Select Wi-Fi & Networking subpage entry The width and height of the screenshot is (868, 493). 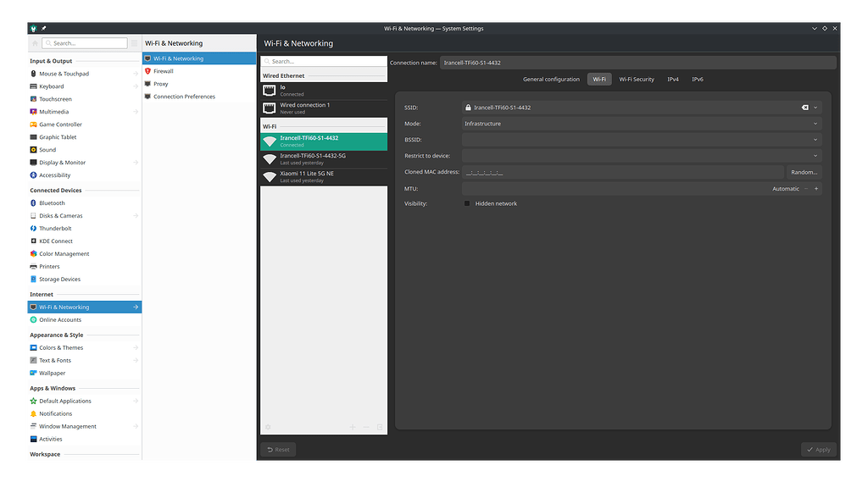(199, 58)
